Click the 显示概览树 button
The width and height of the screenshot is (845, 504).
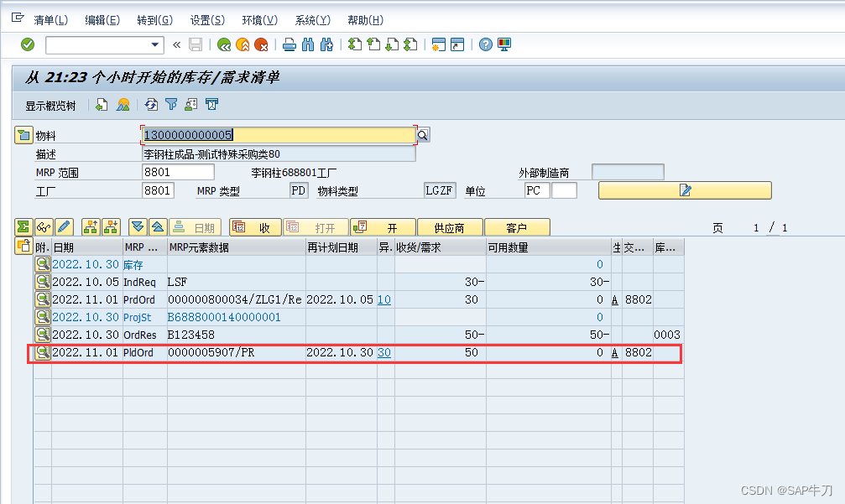coord(50,106)
